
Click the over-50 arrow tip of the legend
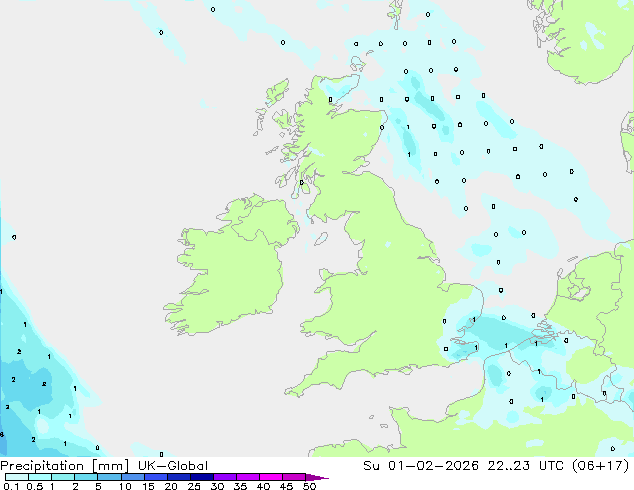[x=317, y=478]
